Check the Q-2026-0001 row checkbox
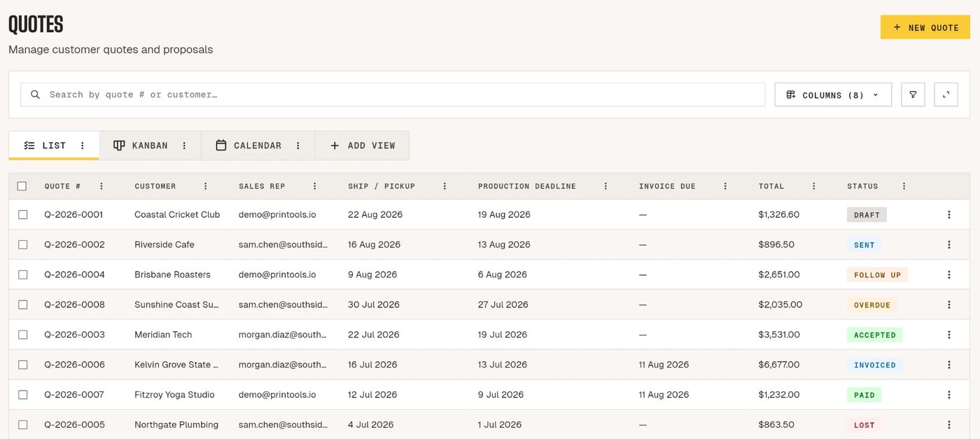The width and height of the screenshot is (980, 439). (x=22, y=215)
